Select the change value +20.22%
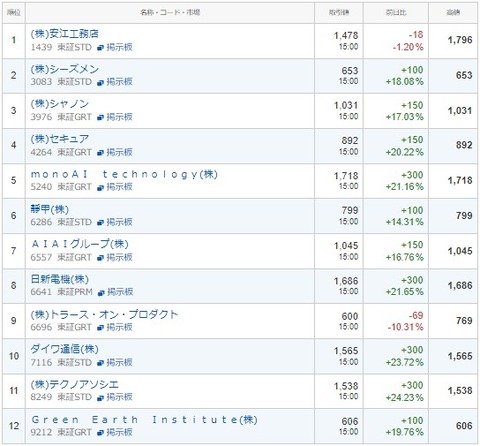Screen dimensions: 480x446 pos(405,152)
